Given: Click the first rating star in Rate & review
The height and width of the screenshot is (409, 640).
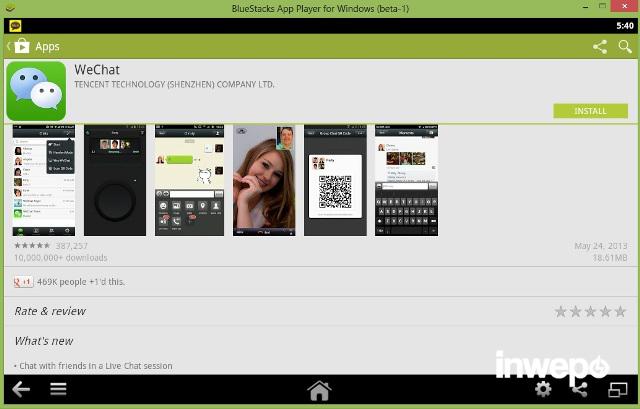Looking at the screenshot, I should (x=561, y=311).
